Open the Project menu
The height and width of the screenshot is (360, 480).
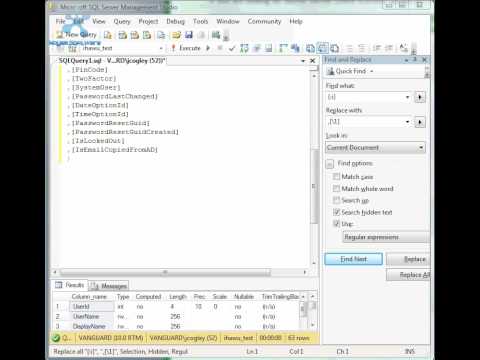click(148, 21)
